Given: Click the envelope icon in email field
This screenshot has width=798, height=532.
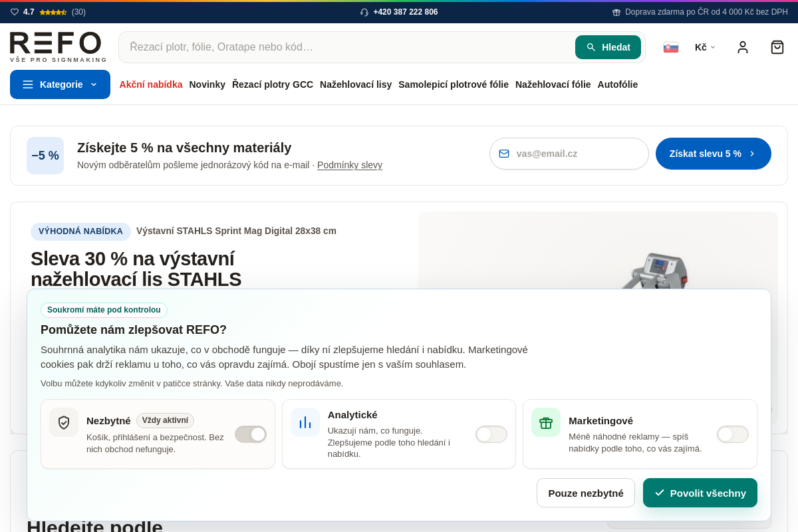Looking at the screenshot, I should pos(504,154).
